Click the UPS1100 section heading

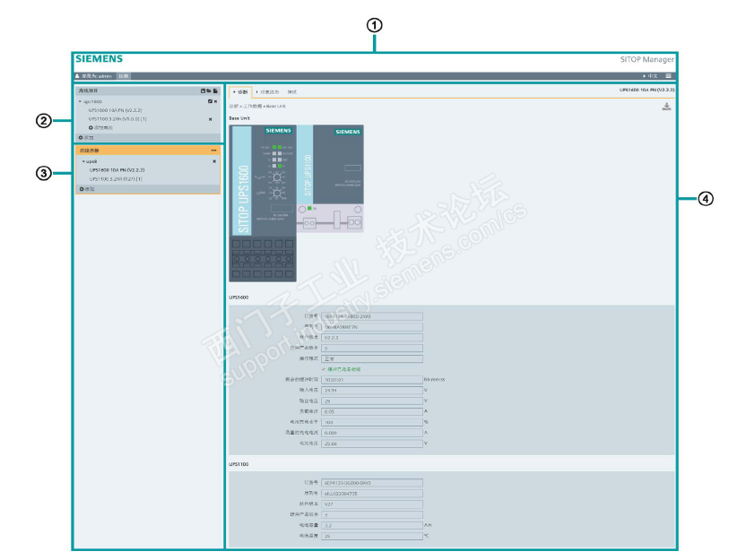(239, 464)
